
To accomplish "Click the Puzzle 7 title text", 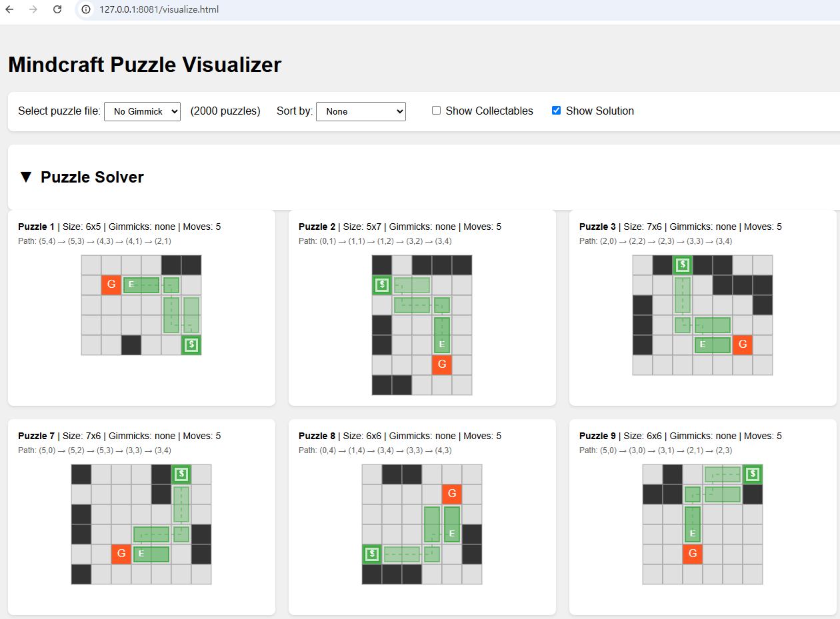I will 37,436.
